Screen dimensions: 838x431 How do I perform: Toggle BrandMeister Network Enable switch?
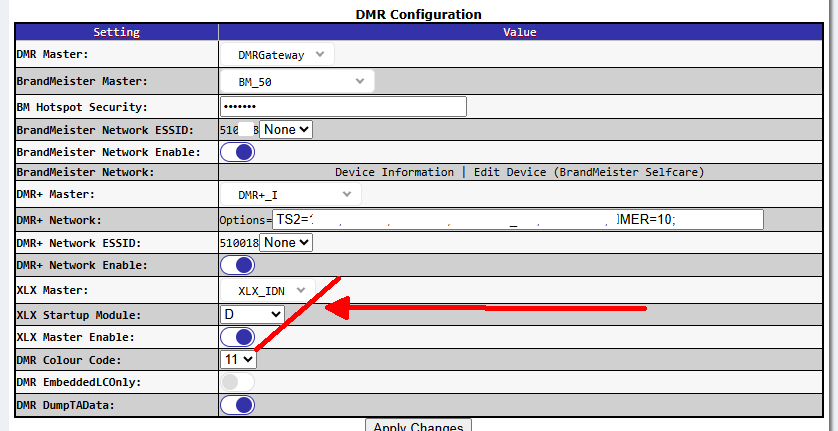point(237,152)
